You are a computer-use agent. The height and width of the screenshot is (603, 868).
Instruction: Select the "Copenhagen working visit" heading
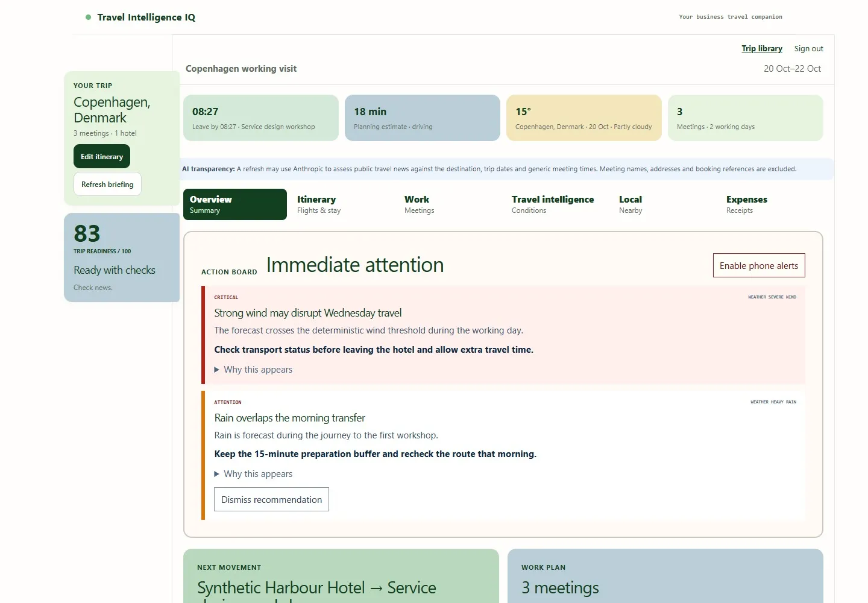tap(241, 69)
